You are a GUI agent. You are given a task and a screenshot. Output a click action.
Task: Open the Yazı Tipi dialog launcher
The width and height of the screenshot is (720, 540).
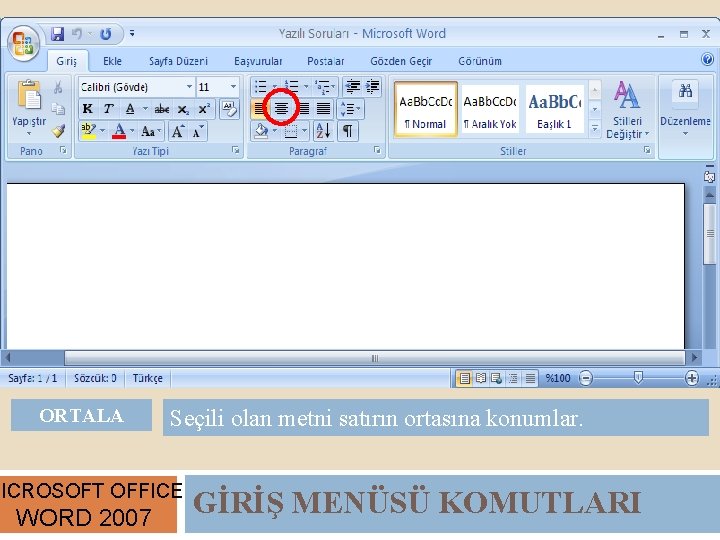(236, 150)
